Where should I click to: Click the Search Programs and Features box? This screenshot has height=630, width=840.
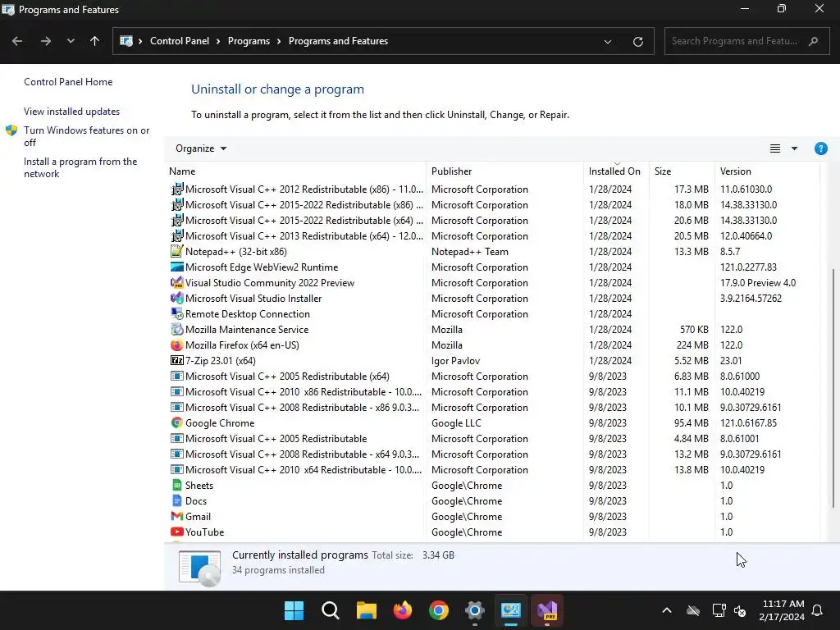[746, 41]
